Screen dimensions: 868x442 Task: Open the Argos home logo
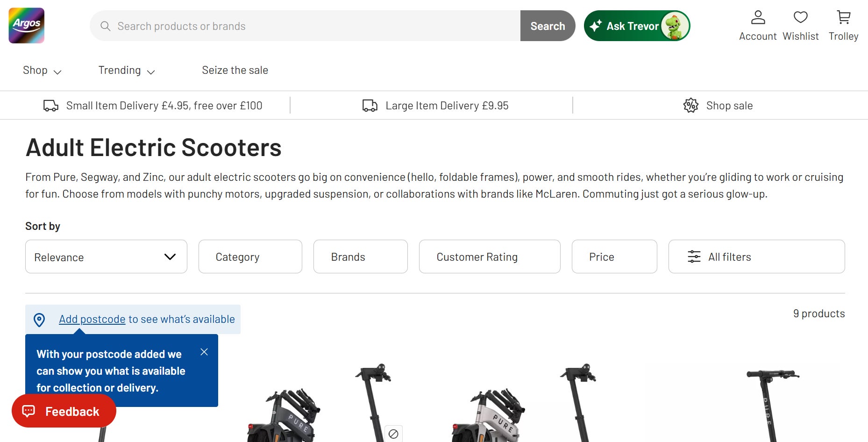point(27,26)
